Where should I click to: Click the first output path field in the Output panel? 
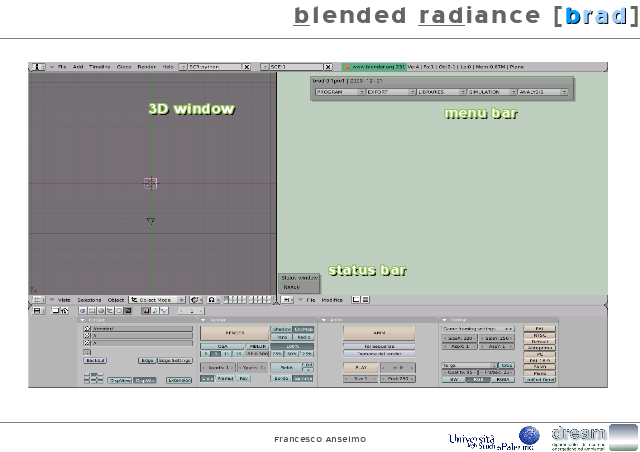[x=138, y=328]
